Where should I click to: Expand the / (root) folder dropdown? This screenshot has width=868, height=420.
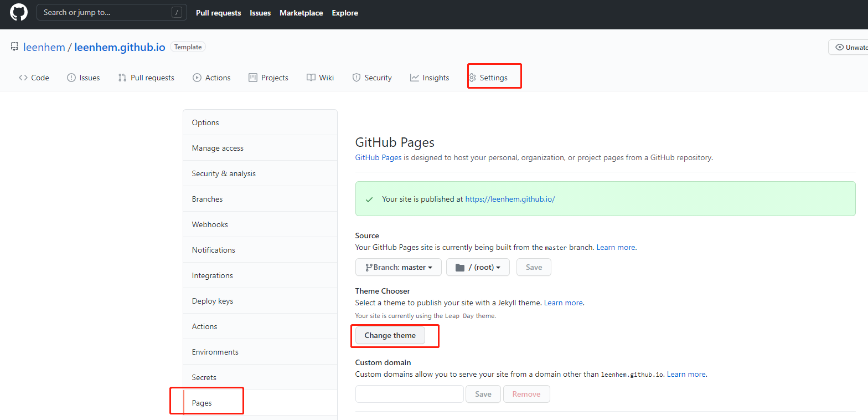[478, 267]
